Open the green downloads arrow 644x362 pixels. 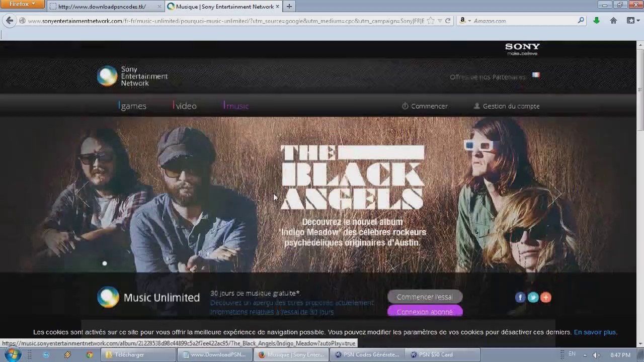[x=596, y=21]
